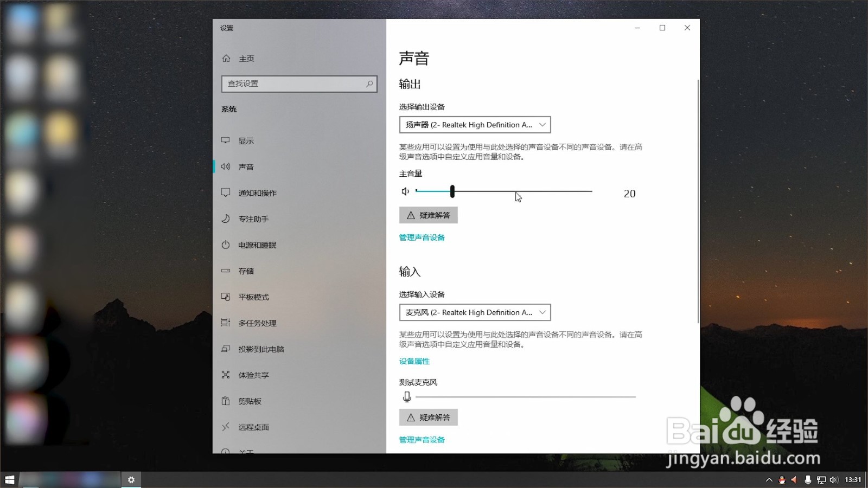Viewport: 868px width, 488px height.
Task: Click the search magnifier in 查找设置 box
Action: (369, 84)
